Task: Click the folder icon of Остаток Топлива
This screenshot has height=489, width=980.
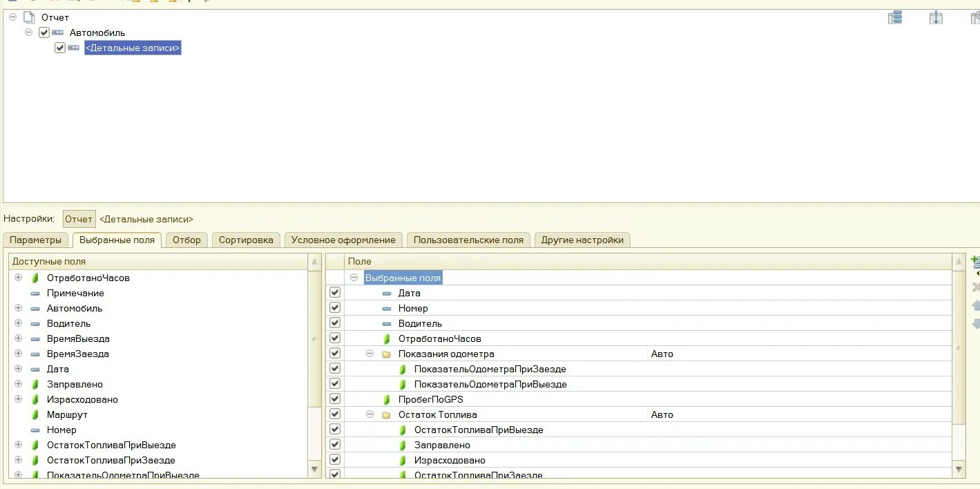Action: pos(387,414)
